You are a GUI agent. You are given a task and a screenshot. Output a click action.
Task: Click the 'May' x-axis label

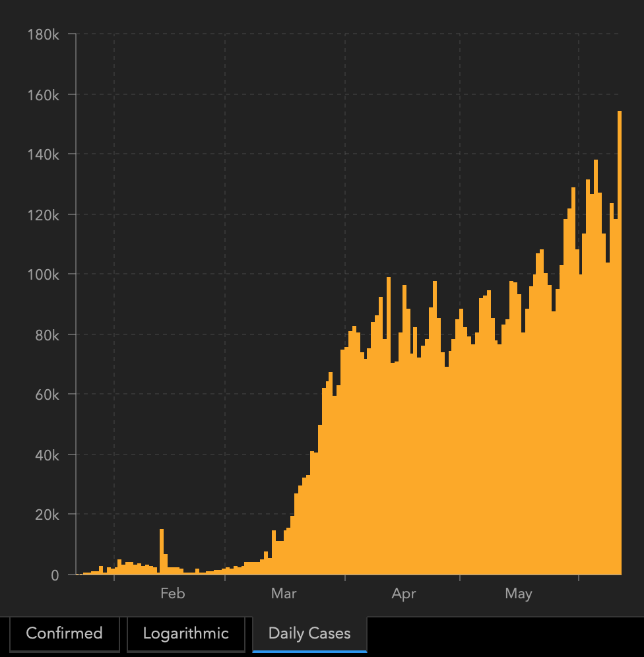coord(519,594)
